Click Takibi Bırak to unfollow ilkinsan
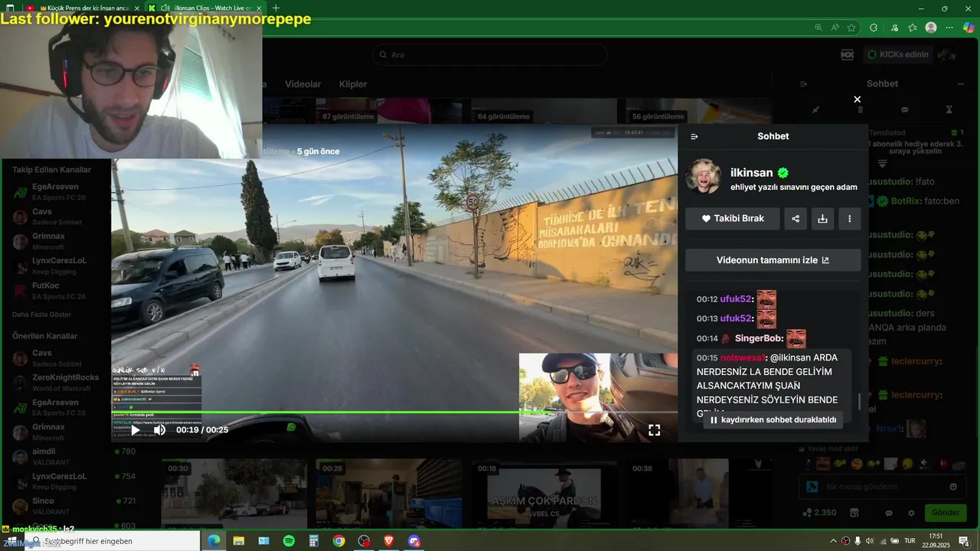 coord(733,218)
